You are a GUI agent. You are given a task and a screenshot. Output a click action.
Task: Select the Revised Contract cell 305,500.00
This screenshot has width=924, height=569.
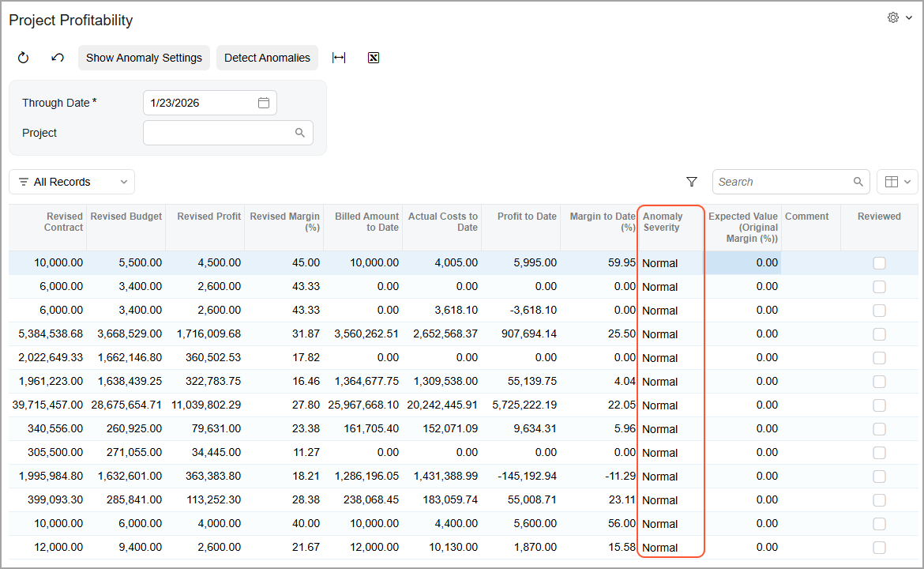(48, 452)
